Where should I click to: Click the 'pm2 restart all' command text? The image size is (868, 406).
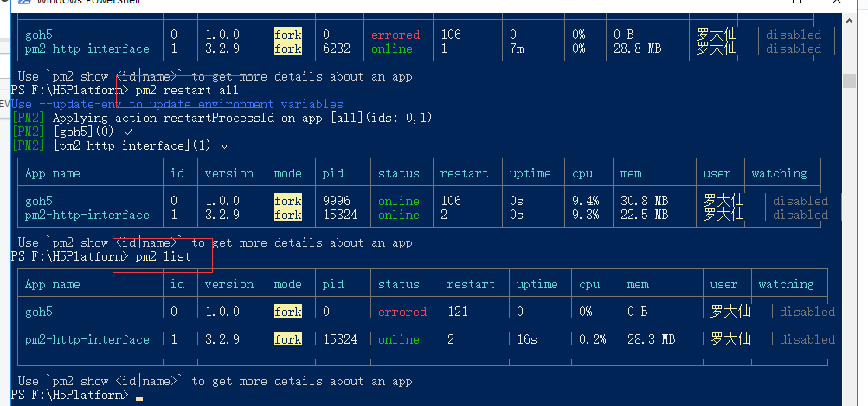(187, 90)
